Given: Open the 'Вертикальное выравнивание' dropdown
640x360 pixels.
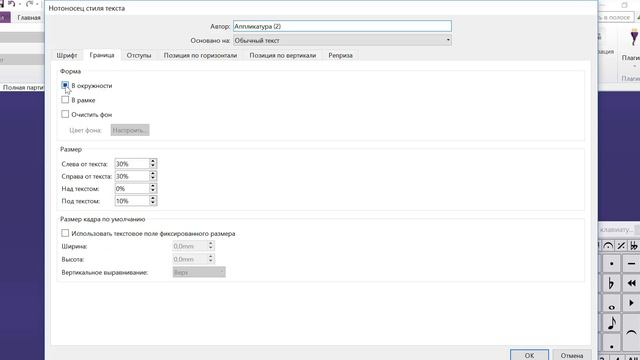Looking at the screenshot, I should [x=199, y=272].
